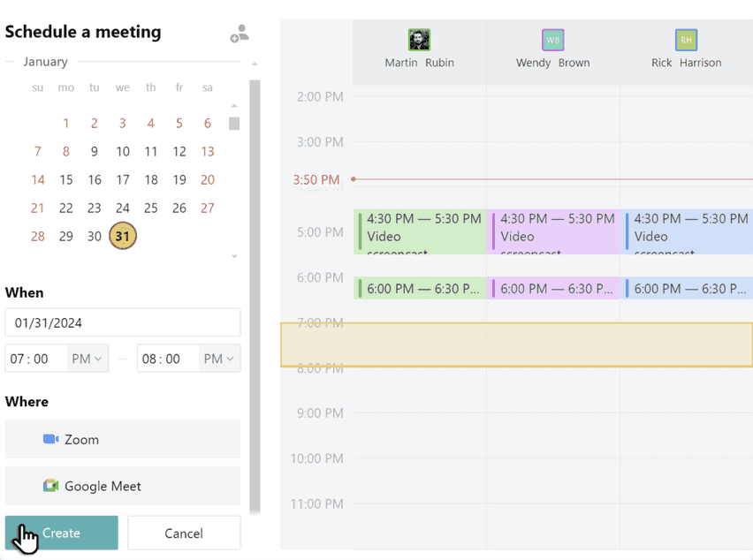
Task: Click Rick Harrison's RH avatar
Action: tap(686, 40)
